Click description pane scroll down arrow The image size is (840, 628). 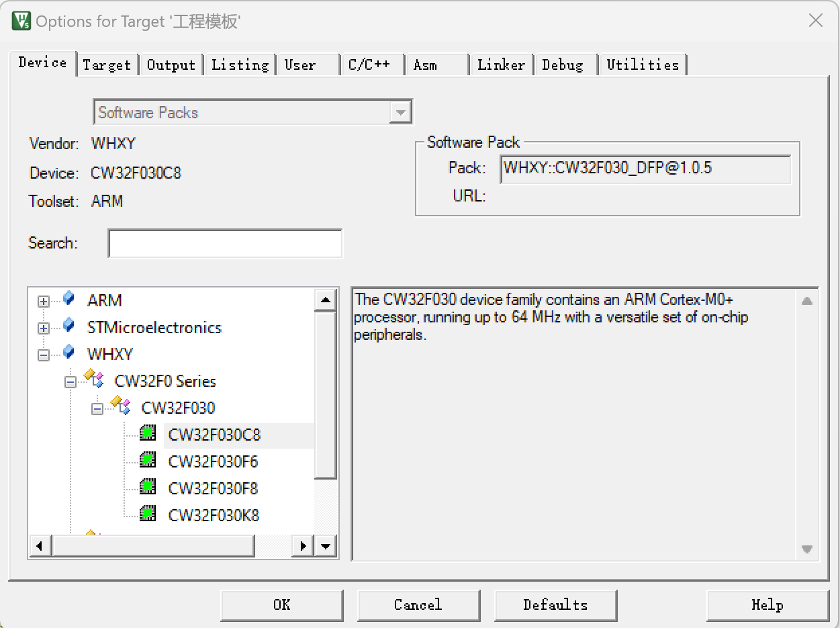pyautogui.click(x=807, y=549)
